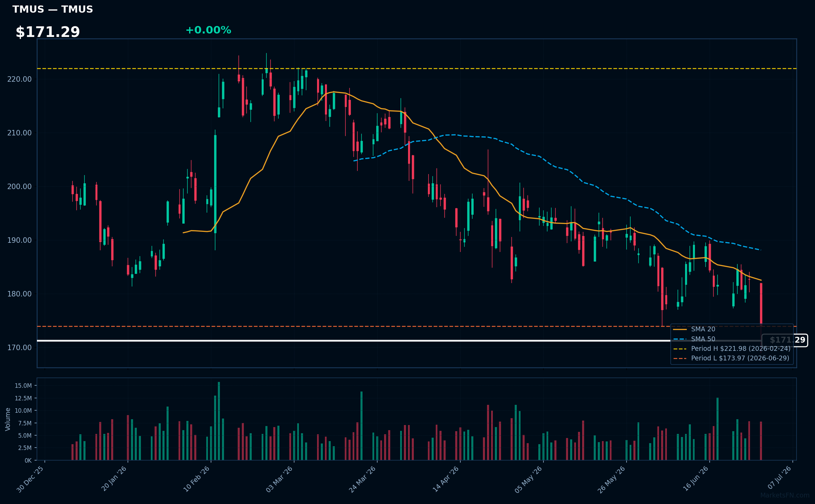The image size is (815, 504).
Task: Click the 20 Jan '26 date label
Action: [x=114, y=479]
